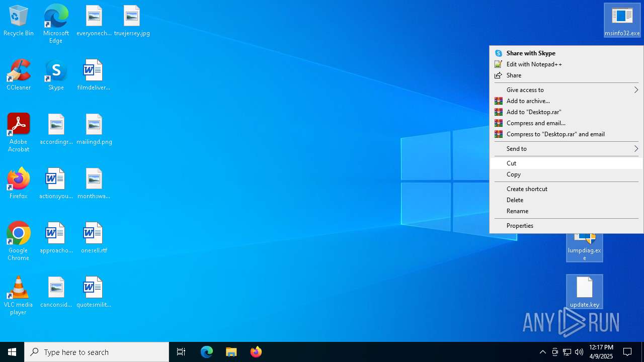Select the Microsoft Edge desktop shortcut
Image resolution: width=644 pixels, height=362 pixels.
[56, 24]
